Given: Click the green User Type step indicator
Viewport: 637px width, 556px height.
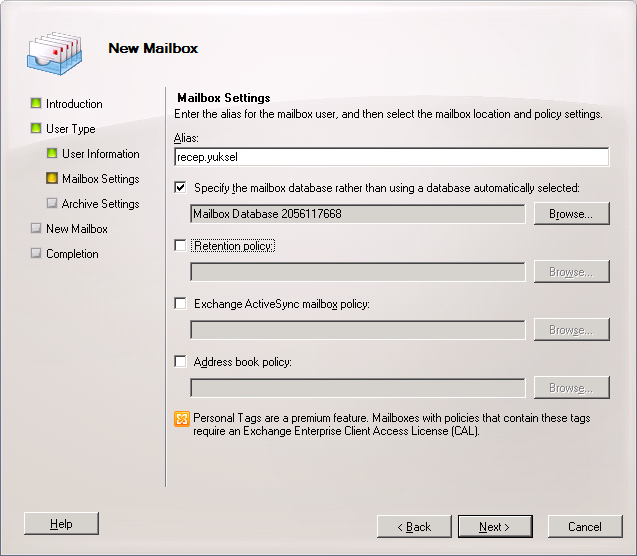Looking at the screenshot, I should 36,128.
